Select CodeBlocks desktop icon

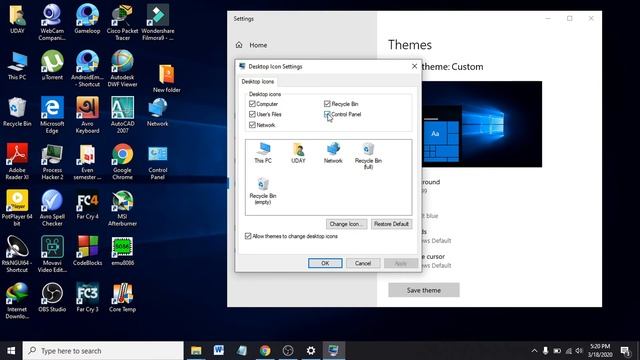pos(87,251)
